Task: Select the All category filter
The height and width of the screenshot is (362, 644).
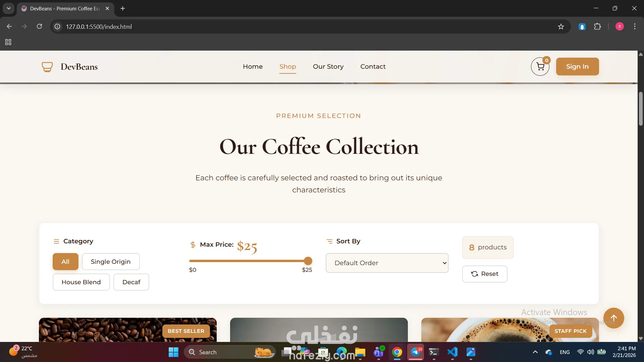Action: 65,262
